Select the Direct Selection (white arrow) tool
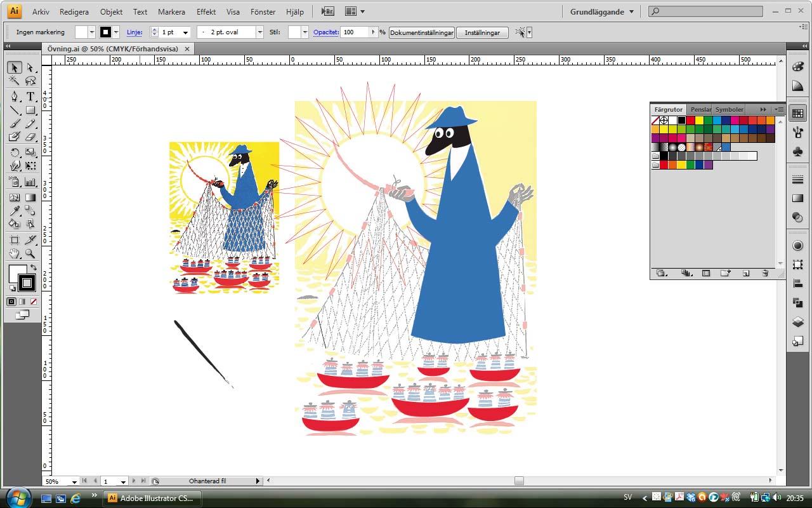This screenshot has width=812, height=508. click(x=30, y=67)
